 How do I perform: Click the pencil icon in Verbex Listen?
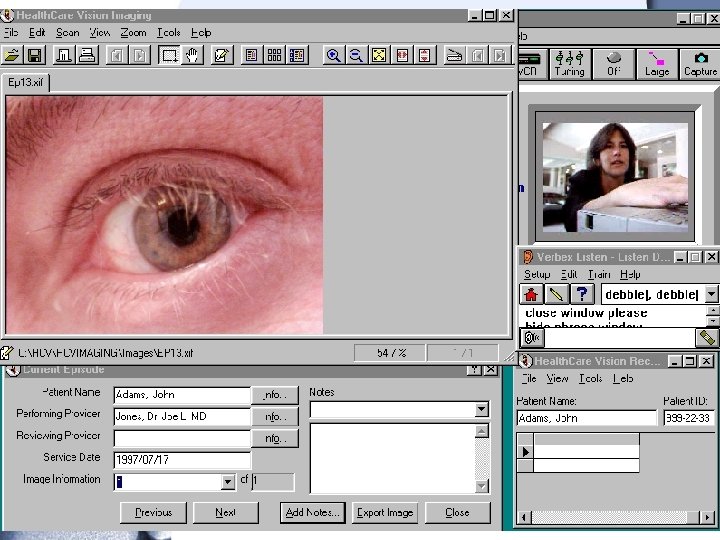(557, 294)
